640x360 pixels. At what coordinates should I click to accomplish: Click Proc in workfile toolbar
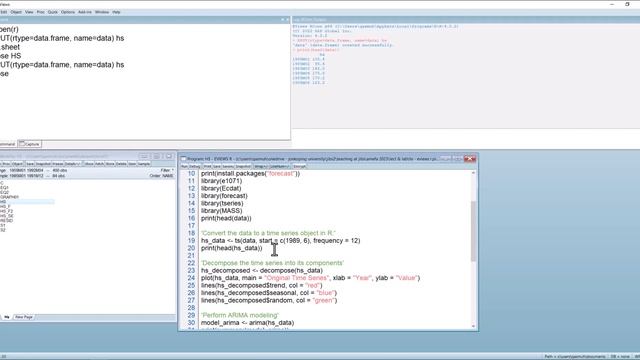tap(6, 164)
